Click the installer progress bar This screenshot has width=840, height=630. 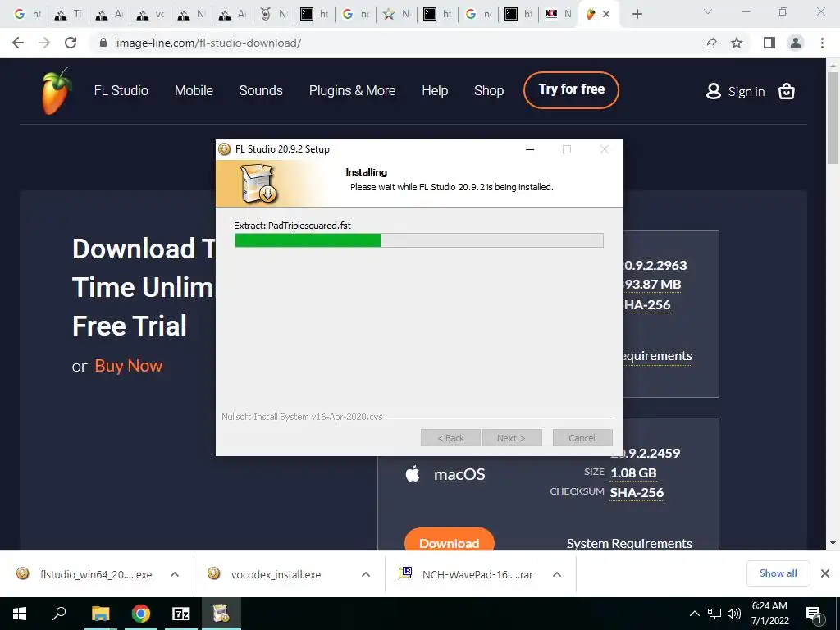419,240
